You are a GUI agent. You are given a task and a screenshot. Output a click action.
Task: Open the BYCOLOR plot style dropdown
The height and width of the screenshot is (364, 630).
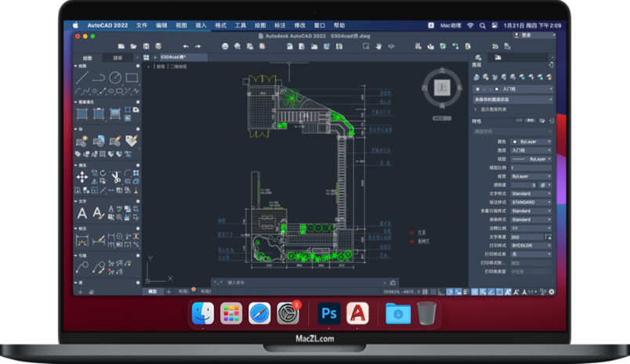point(531,245)
